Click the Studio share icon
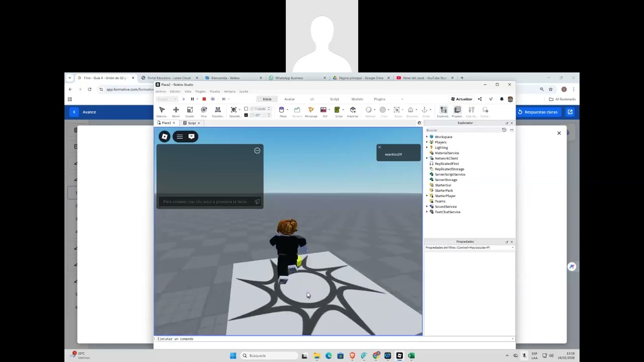This screenshot has height=362, width=644. click(479, 99)
